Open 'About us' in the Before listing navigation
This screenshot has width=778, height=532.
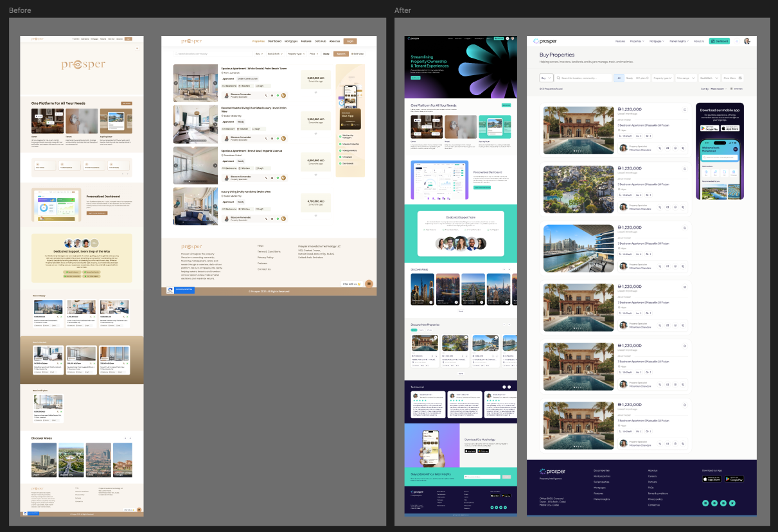335,41
